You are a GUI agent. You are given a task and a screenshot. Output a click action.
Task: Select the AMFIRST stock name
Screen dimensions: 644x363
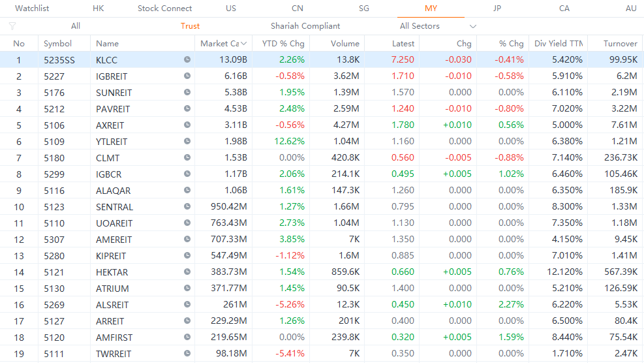point(114,338)
